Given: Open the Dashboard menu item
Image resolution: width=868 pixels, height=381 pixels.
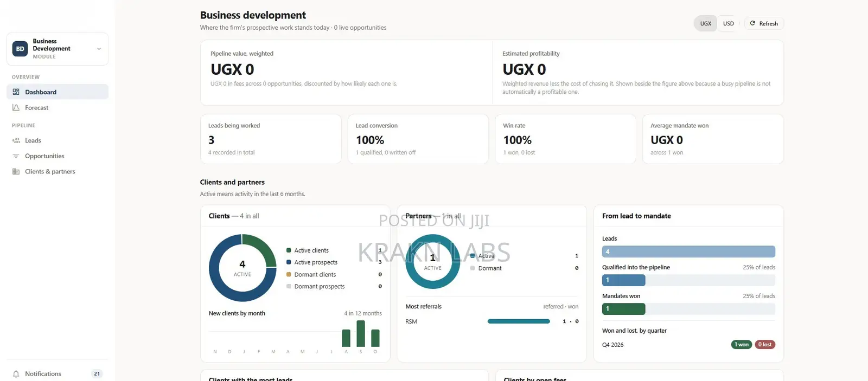Looking at the screenshot, I should tap(58, 92).
